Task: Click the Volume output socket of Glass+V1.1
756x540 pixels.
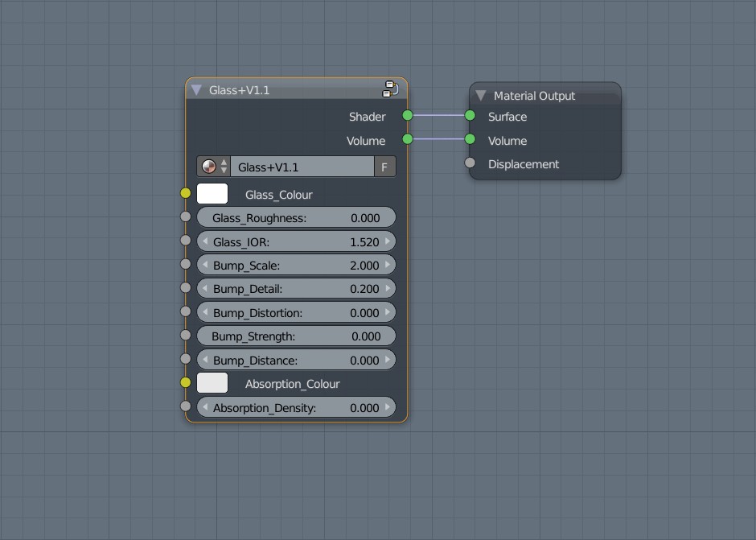Action: click(407, 140)
